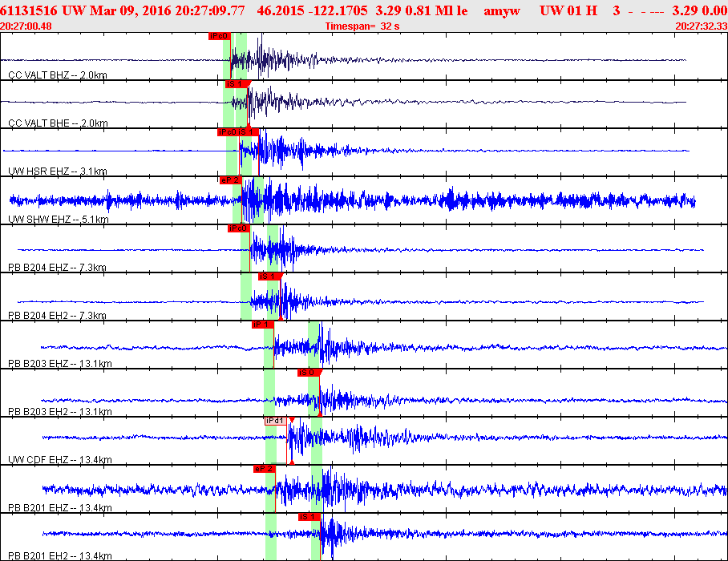
Task: Click the CC VALT BHZ 2.0km channel label
Action: (57, 75)
